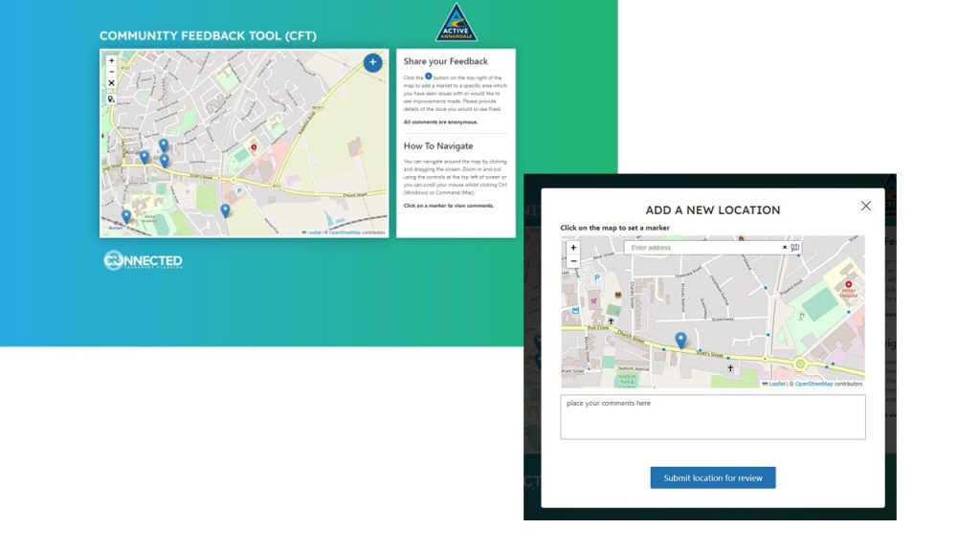Select the zoom-in tool on the main map
This screenshot has width=980, height=551.
point(111,60)
